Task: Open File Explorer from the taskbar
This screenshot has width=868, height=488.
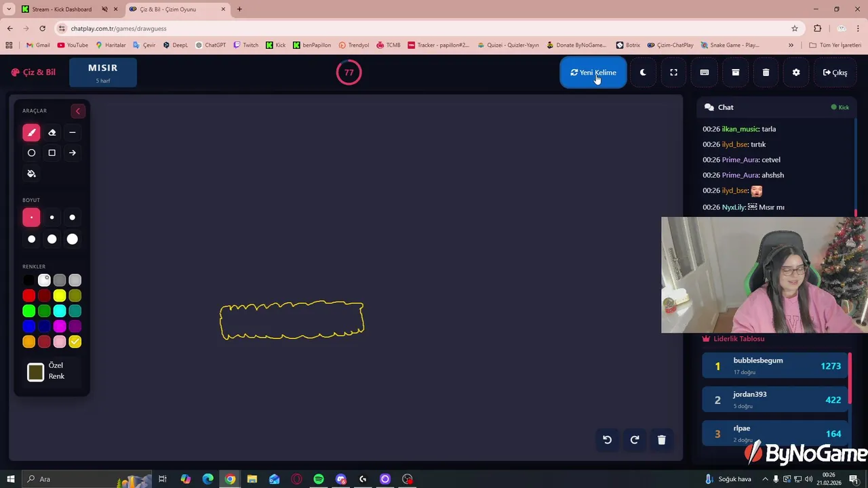Action: pos(252,479)
